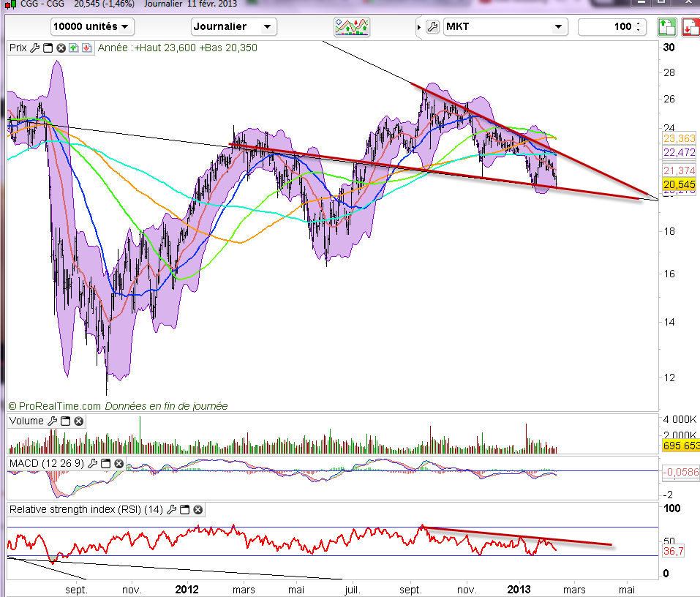Close the Relative strength index panel
Image resolution: width=700 pixels, height=597 pixels.
197,510
